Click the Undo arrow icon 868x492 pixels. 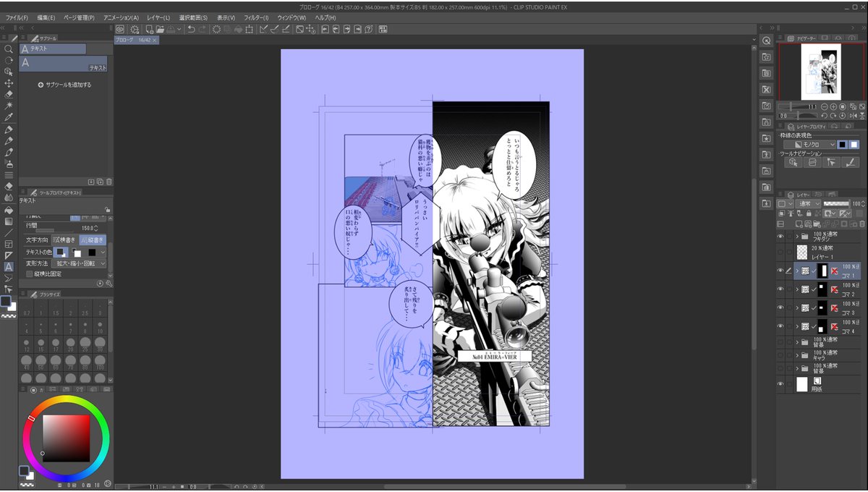191,29
